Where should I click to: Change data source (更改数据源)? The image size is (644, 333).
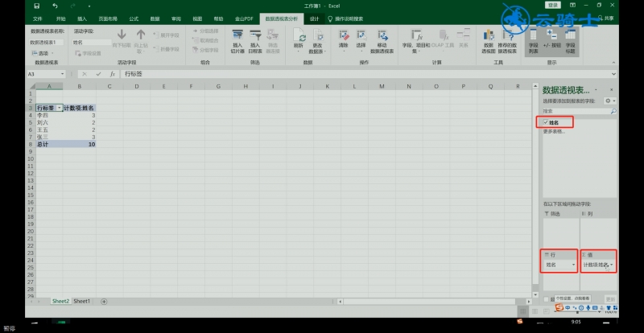click(317, 42)
